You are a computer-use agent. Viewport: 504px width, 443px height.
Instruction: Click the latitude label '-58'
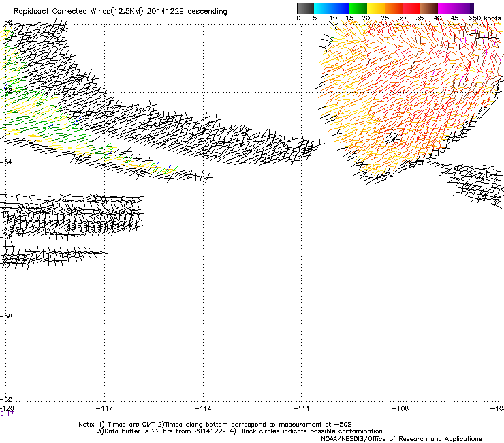(x=6, y=316)
